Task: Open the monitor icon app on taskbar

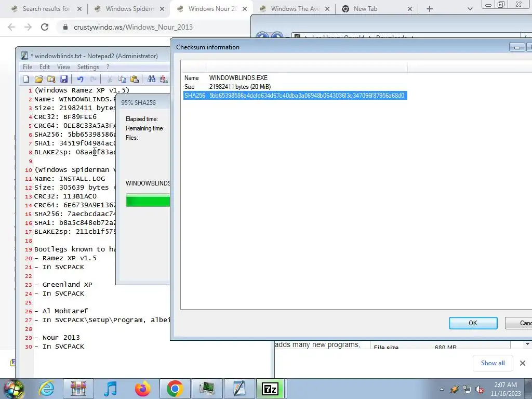Action: 207,389
